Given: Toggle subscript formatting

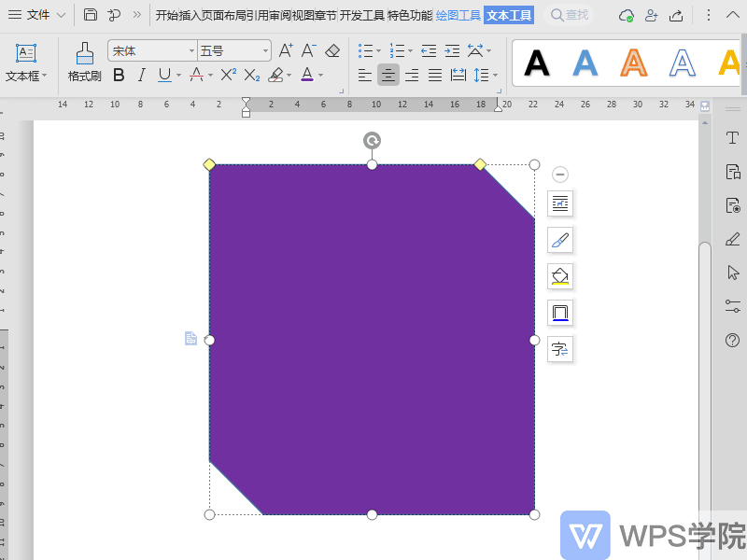Looking at the screenshot, I should pyautogui.click(x=251, y=75).
